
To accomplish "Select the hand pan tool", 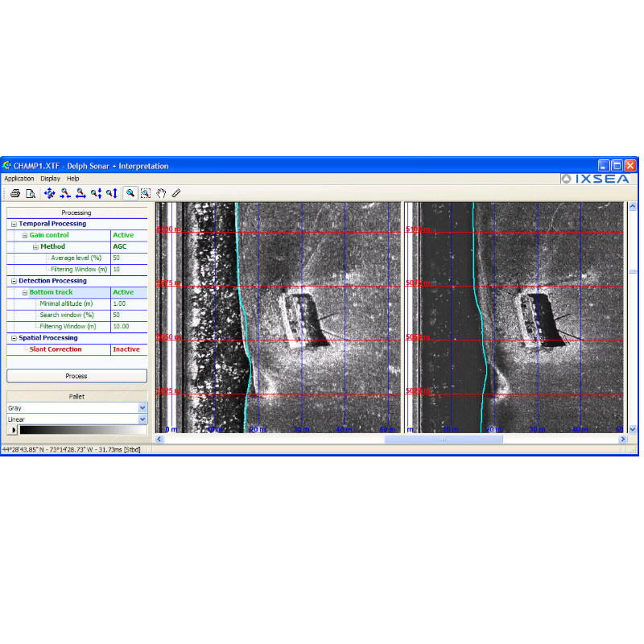I will tap(160, 193).
